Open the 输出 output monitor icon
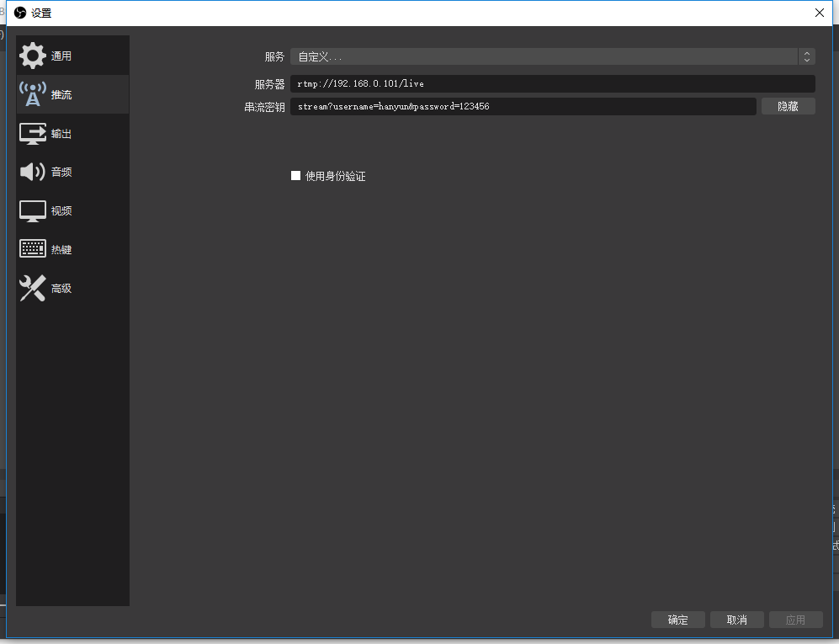This screenshot has height=644, width=839. (x=33, y=133)
